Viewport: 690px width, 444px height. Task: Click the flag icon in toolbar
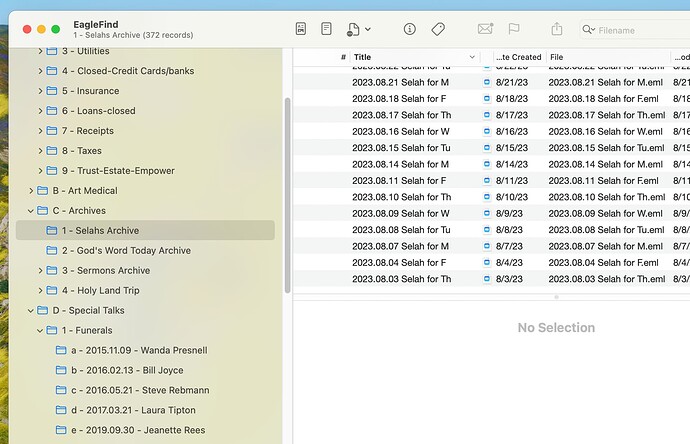pos(514,29)
